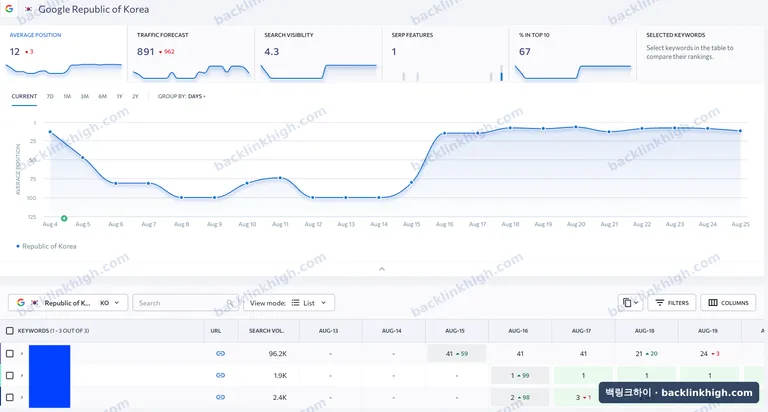The image size is (768, 412).
Task: Open the Republic of K... KO dropdown
Action: [68, 303]
